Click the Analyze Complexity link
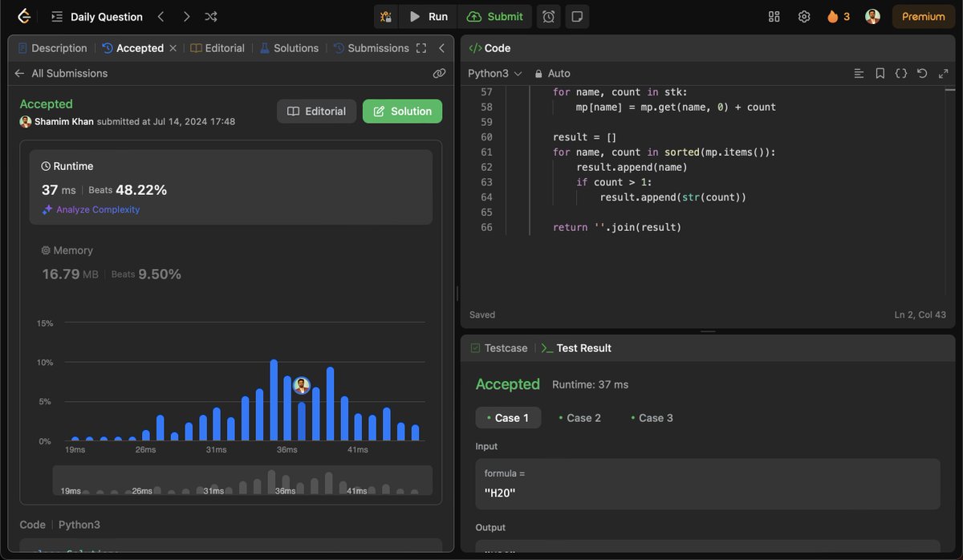The height and width of the screenshot is (560, 963). (91, 209)
